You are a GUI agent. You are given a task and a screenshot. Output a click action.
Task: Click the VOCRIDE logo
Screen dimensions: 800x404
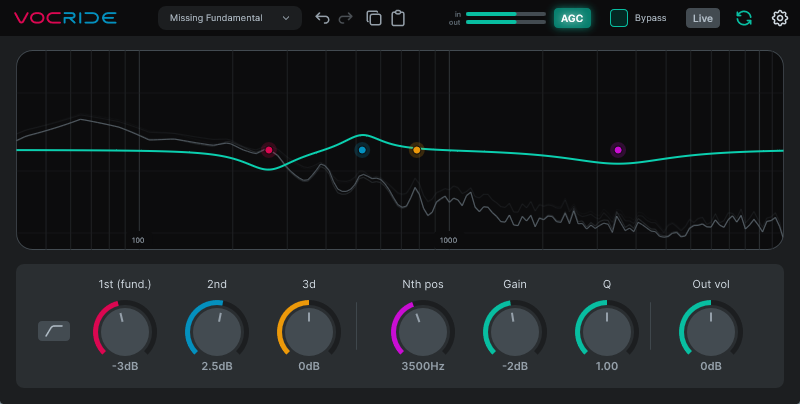point(65,18)
